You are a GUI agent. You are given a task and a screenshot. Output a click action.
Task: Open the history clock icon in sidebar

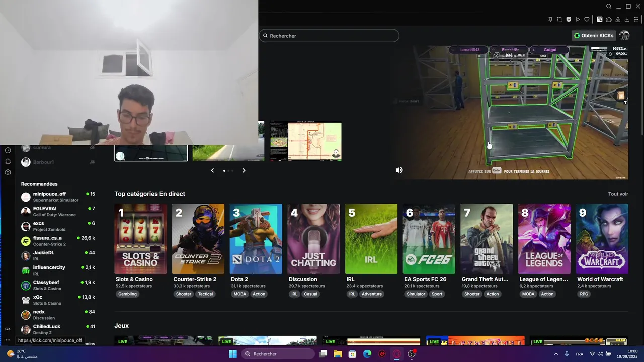8,150
